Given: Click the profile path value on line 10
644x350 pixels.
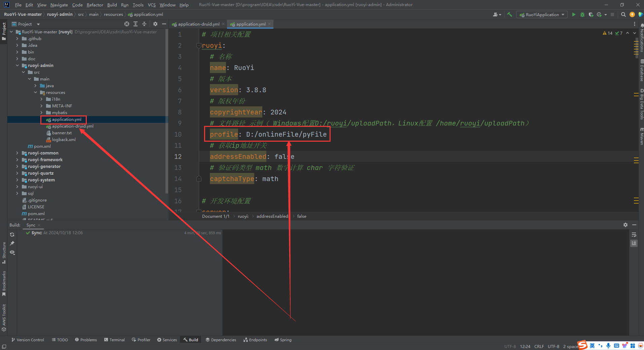Looking at the screenshot, I should point(286,134).
